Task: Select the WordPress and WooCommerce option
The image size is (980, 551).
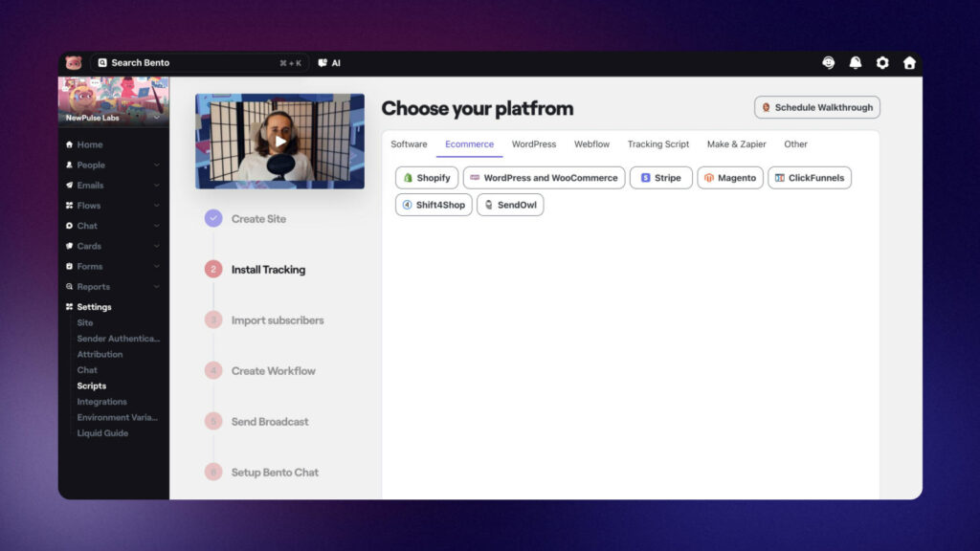Action: (544, 177)
